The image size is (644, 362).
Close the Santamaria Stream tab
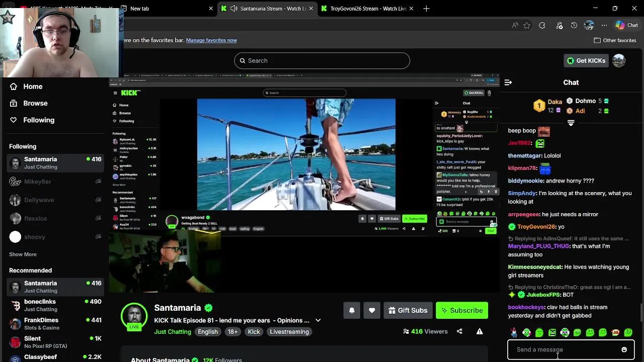click(311, 9)
